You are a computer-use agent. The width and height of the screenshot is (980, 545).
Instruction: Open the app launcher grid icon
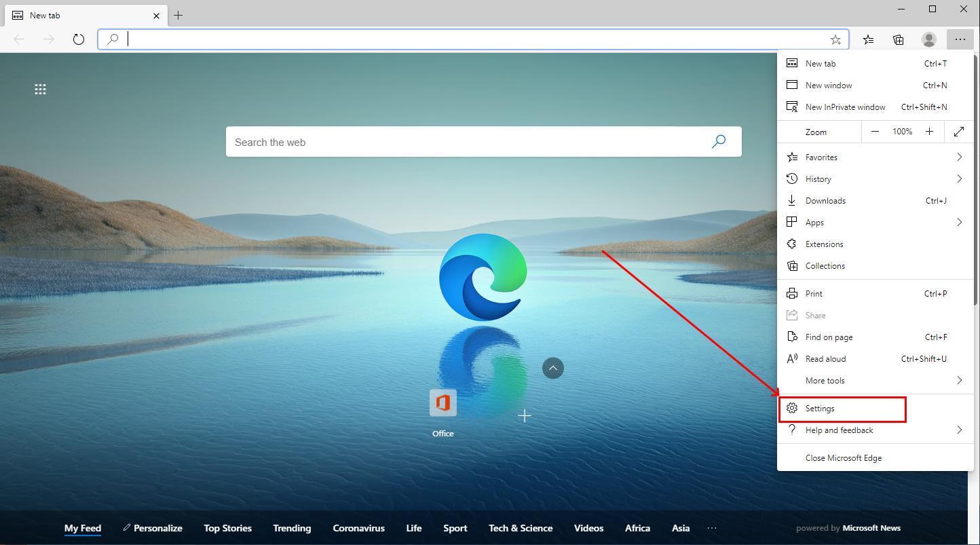[x=40, y=89]
